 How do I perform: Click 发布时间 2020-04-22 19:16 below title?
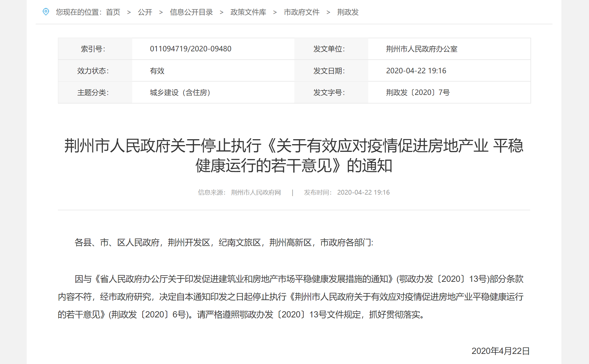point(347,193)
